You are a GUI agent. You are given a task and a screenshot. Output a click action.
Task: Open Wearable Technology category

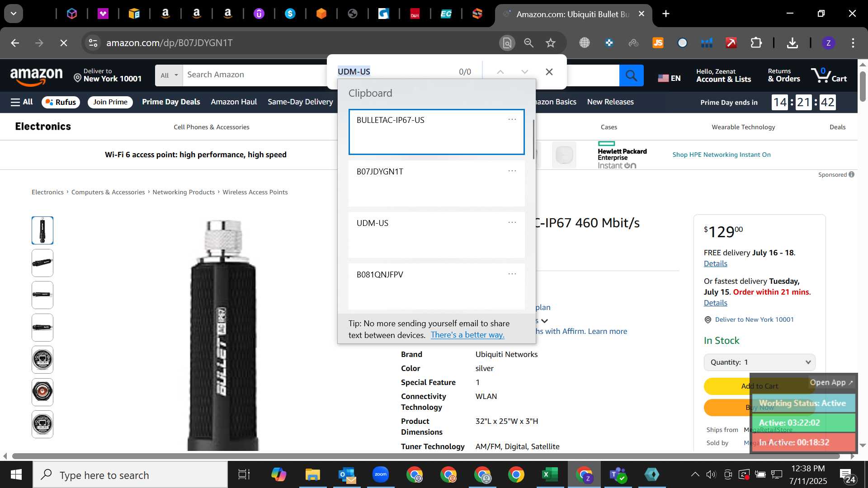point(743,127)
